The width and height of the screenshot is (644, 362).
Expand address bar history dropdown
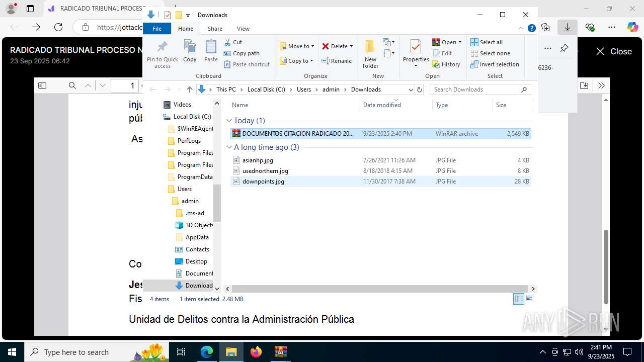click(411, 89)
